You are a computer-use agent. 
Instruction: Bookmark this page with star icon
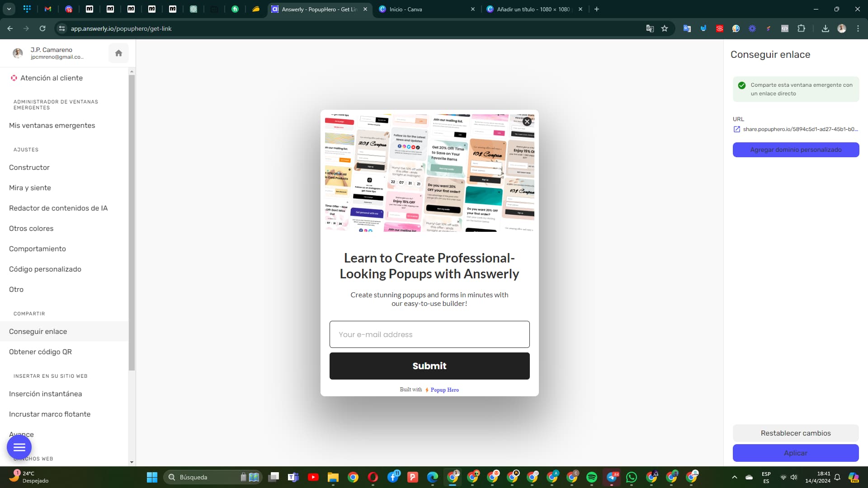[x=665, y=28]
